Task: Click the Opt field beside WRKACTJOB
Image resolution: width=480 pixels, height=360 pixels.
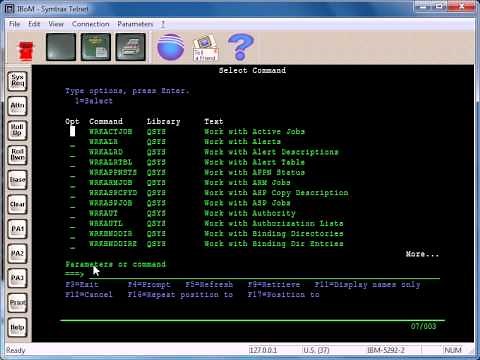Action: 72,132
